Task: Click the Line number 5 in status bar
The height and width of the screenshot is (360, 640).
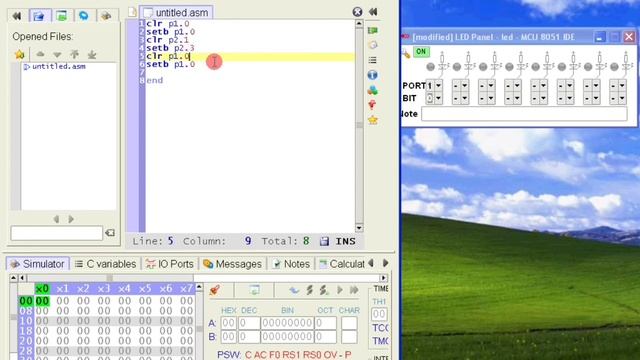Action: point(170,241)
